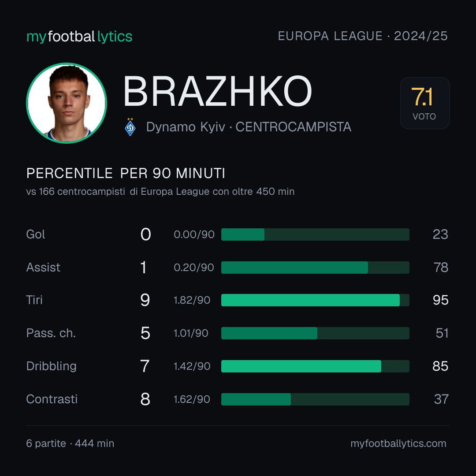
Task: Click the Dynamo Kyiv club crest
Action: pos(130,127)
